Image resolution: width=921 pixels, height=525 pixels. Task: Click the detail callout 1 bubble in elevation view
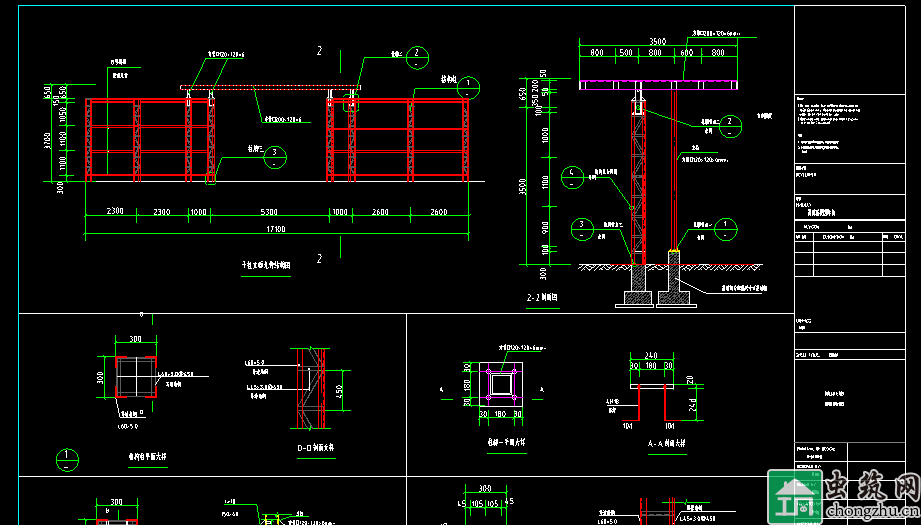tap(465, 86)
